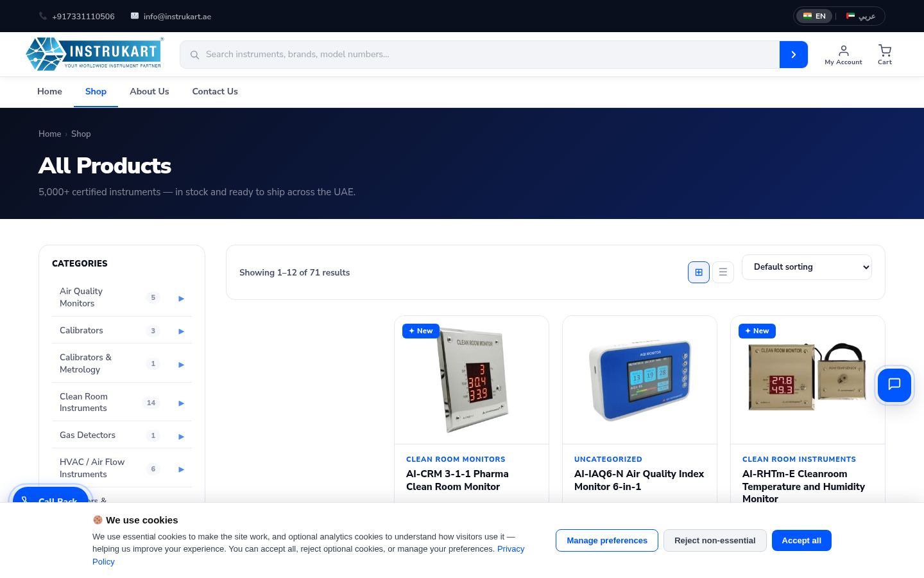The image size is (924, 578).
Task: Click the Home breadcrumb link
Action: tap(49, 134)
